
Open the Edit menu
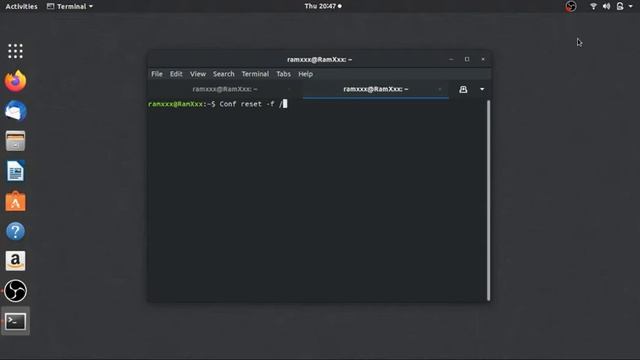click(x=176, y=74)
